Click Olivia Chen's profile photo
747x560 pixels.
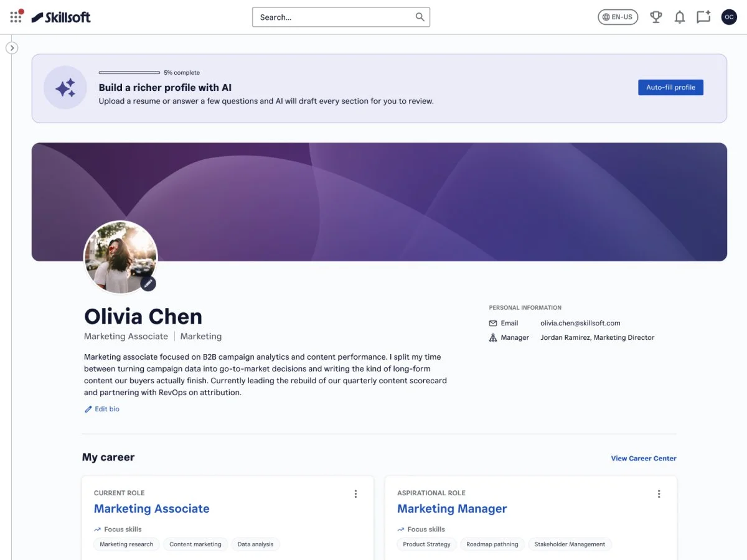(x=121, y=257)
